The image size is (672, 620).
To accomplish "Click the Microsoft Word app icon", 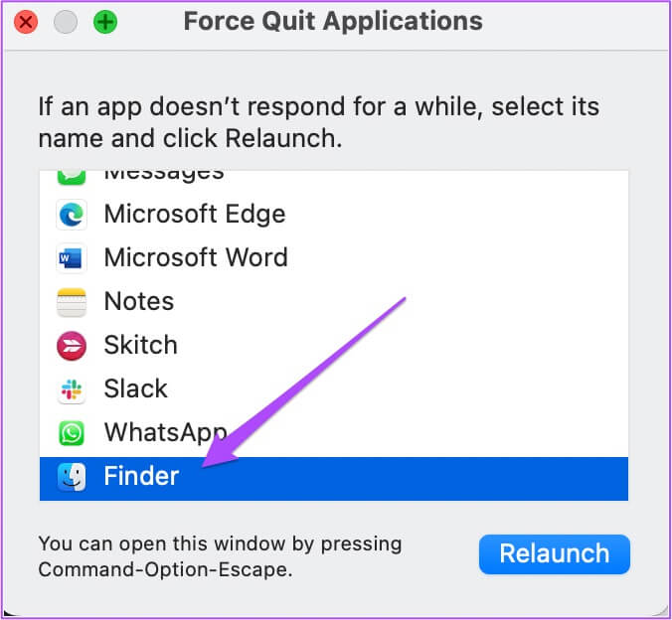I will pyautogui.click(x=73, y=258).
